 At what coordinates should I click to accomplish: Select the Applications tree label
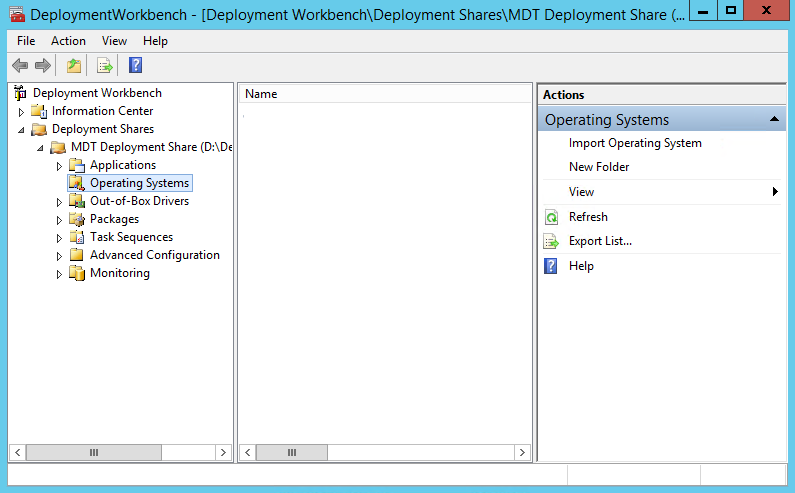(123, 165)
